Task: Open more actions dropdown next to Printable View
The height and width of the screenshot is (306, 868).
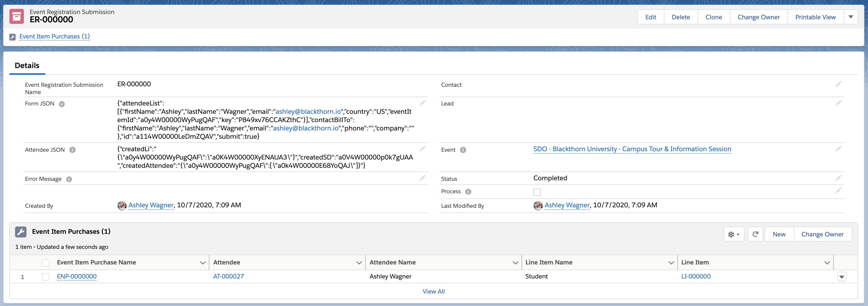Action: coord(851,17)
